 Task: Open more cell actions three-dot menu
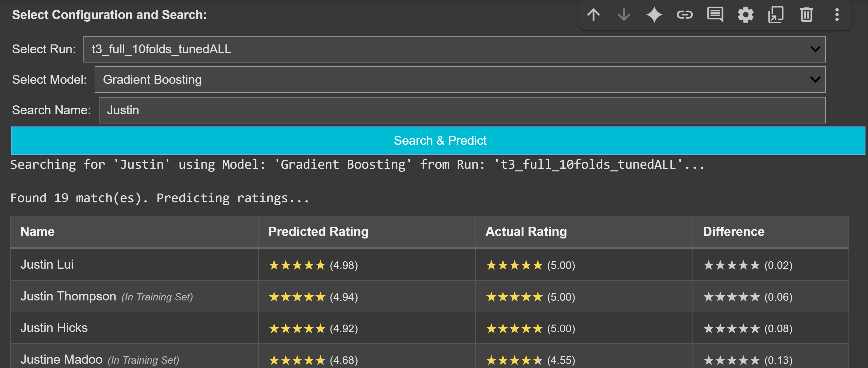(x=837, y=15)
